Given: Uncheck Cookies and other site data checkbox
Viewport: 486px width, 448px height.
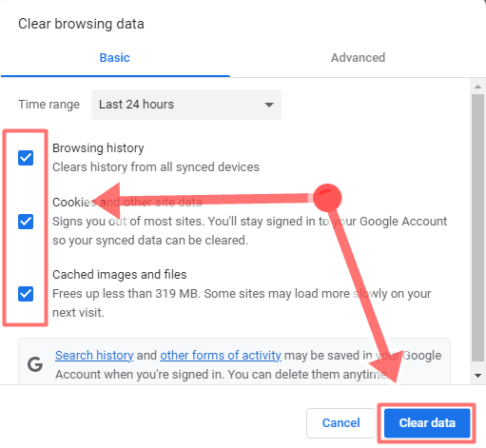Looking at the screenshot, I should [26, 222].
